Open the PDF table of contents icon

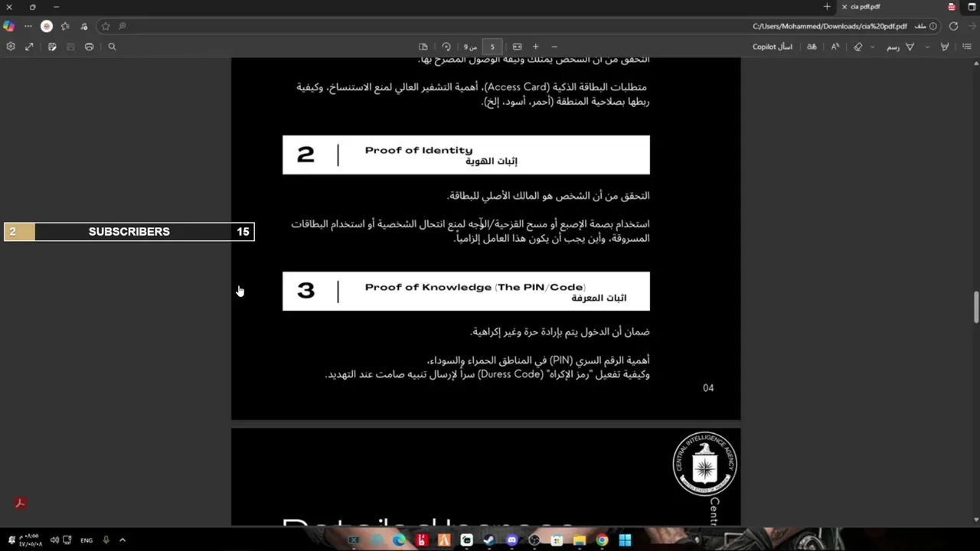click(x=967, y=47)
